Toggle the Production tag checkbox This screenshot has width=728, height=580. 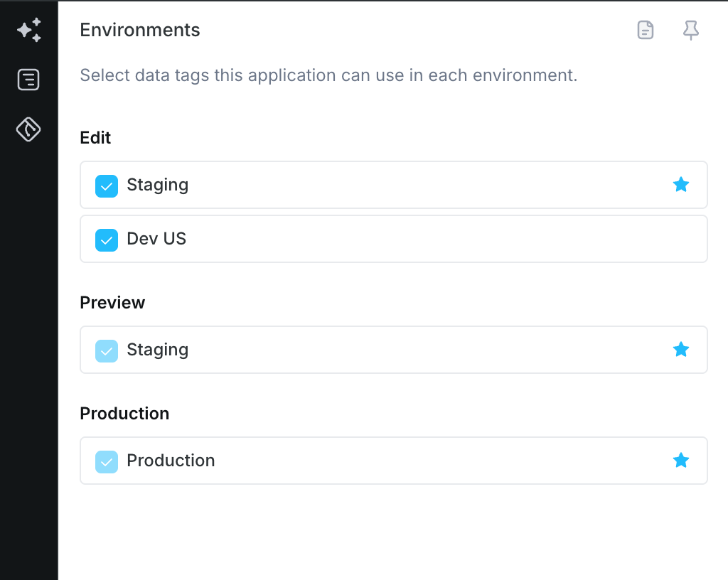pos(107,462)
